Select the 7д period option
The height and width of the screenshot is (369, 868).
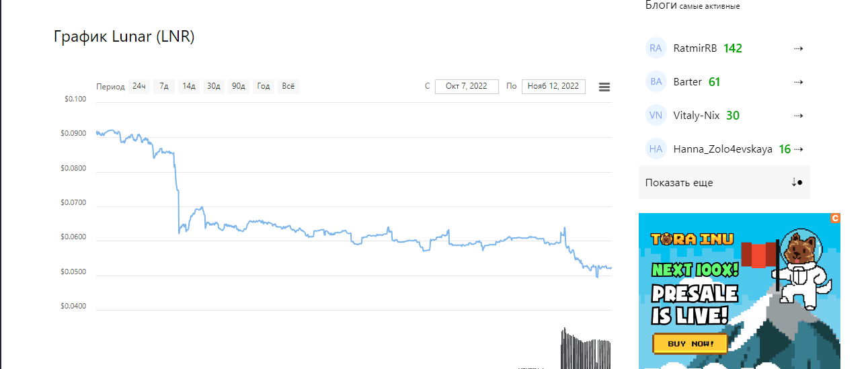coord(164,86)
